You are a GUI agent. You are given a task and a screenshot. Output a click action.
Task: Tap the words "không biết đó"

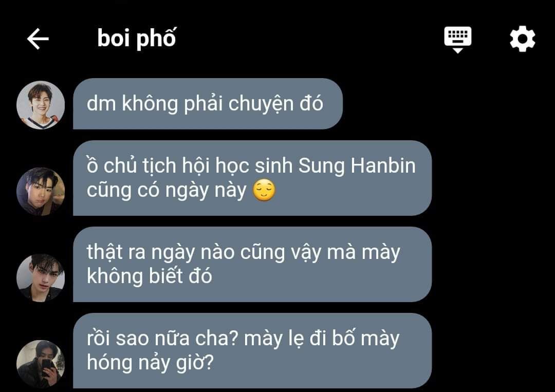click(150, 276)
